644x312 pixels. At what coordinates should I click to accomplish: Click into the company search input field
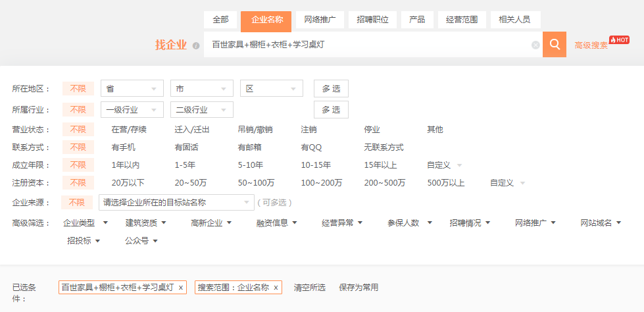(368, 45)
